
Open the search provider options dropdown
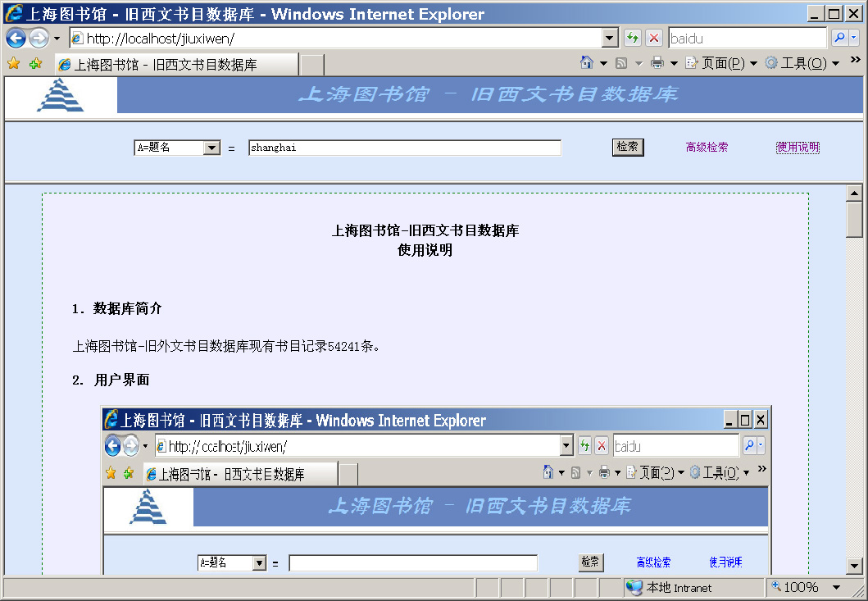tap(853, 39)
